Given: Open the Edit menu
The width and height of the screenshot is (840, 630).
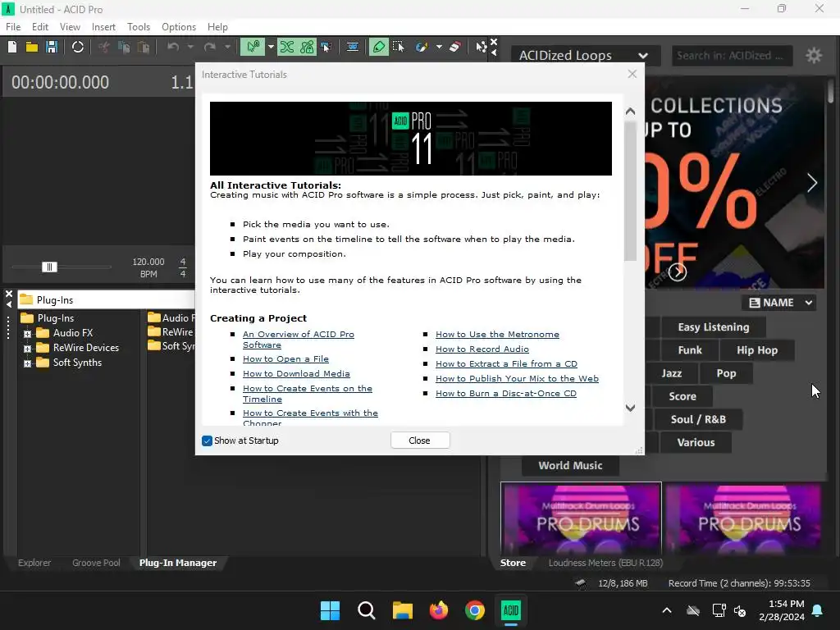Looking at the screenshot, I should coord(40,27).
